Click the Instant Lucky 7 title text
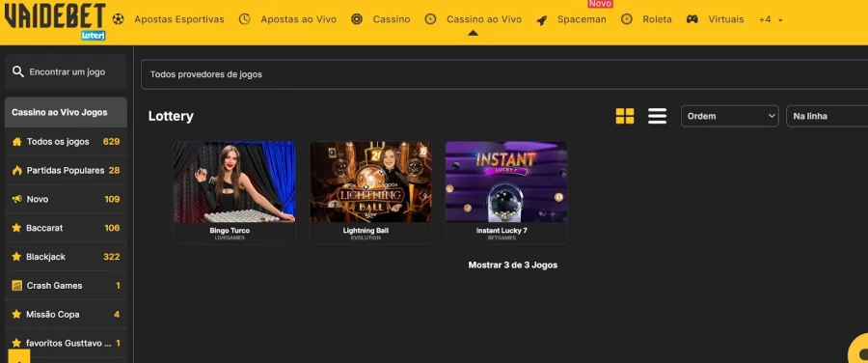This screenshot has height=363, width=868. (x=502, y=231)
